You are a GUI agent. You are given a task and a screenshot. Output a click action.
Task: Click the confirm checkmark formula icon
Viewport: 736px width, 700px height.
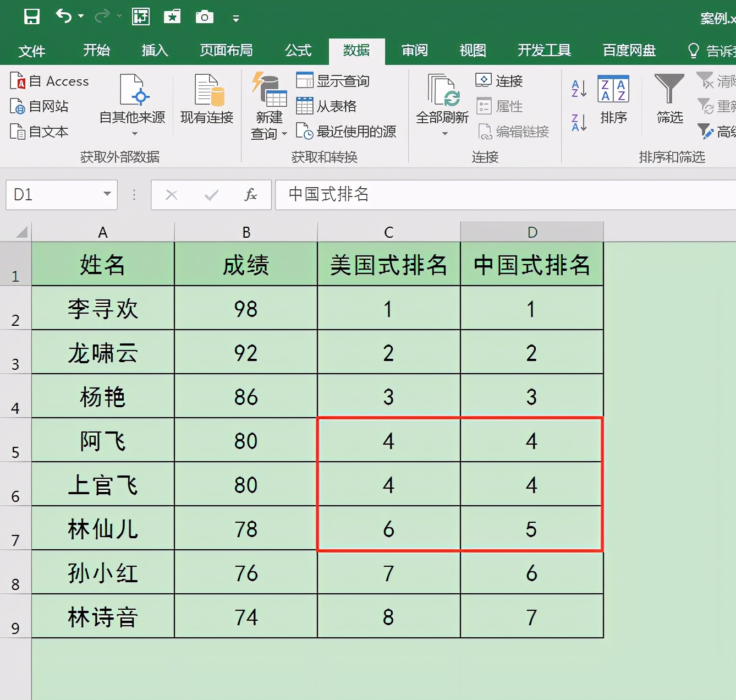(x=211, y=195)
